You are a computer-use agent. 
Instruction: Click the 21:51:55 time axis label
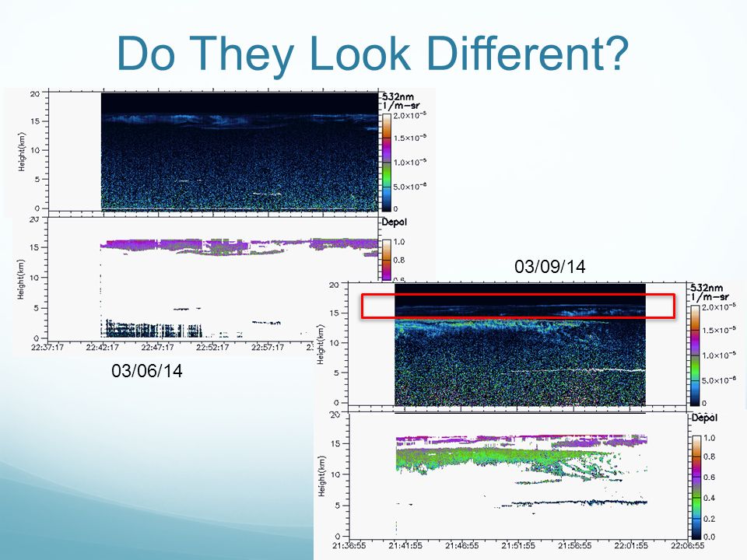click(x=518, y=545)
